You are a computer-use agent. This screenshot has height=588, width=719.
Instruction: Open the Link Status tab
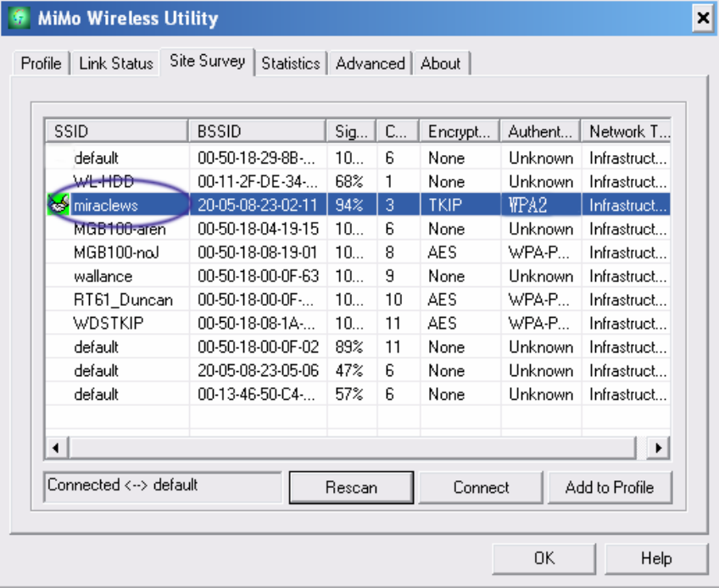116,64
